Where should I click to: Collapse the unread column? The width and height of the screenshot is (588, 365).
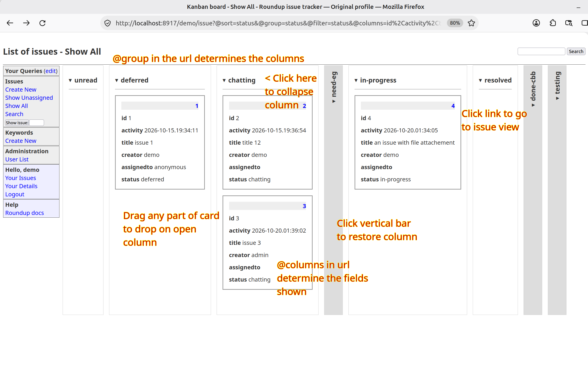click(x=83, y=80)
